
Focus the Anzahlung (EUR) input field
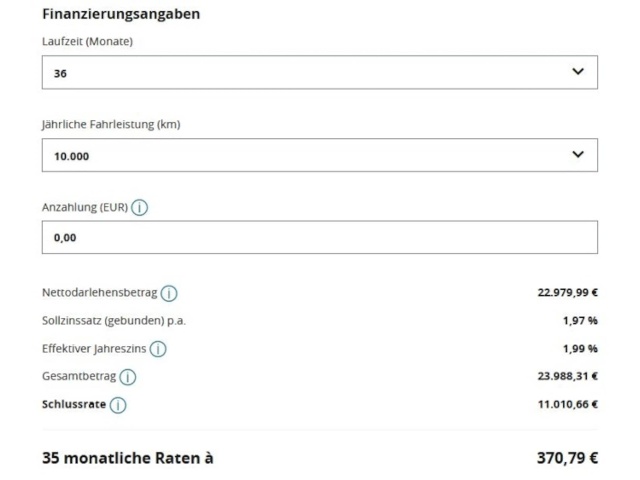[x=320, y=238]
